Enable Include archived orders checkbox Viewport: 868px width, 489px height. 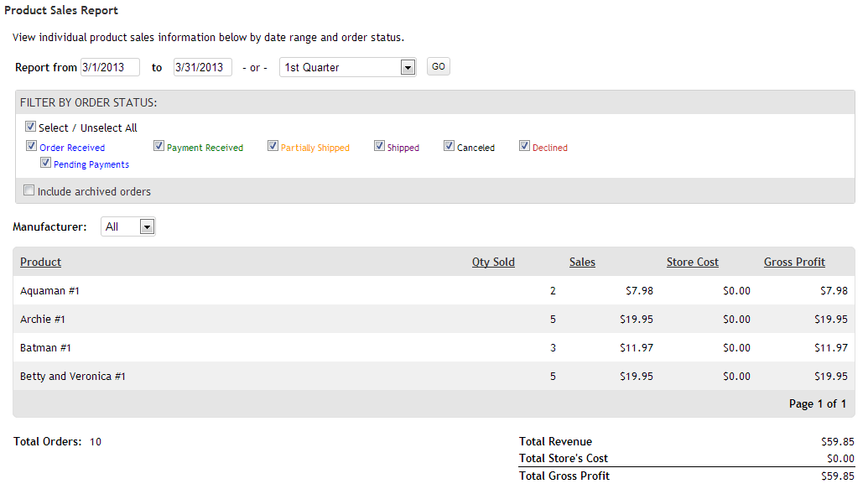[x=29, y=191]
